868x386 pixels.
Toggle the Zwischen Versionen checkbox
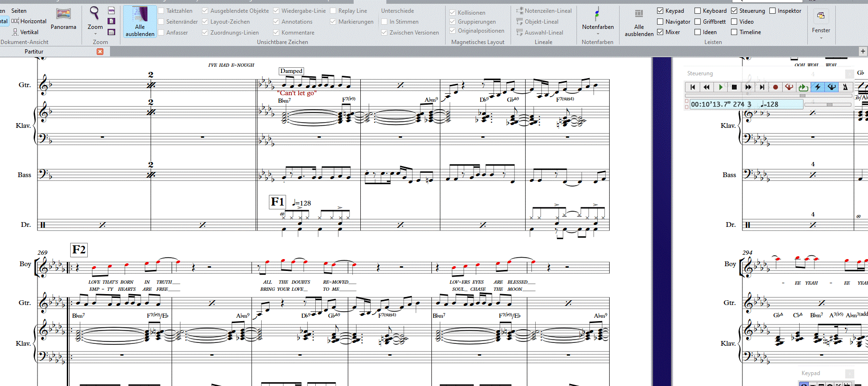pyautogui.click(x=384, y=33)
